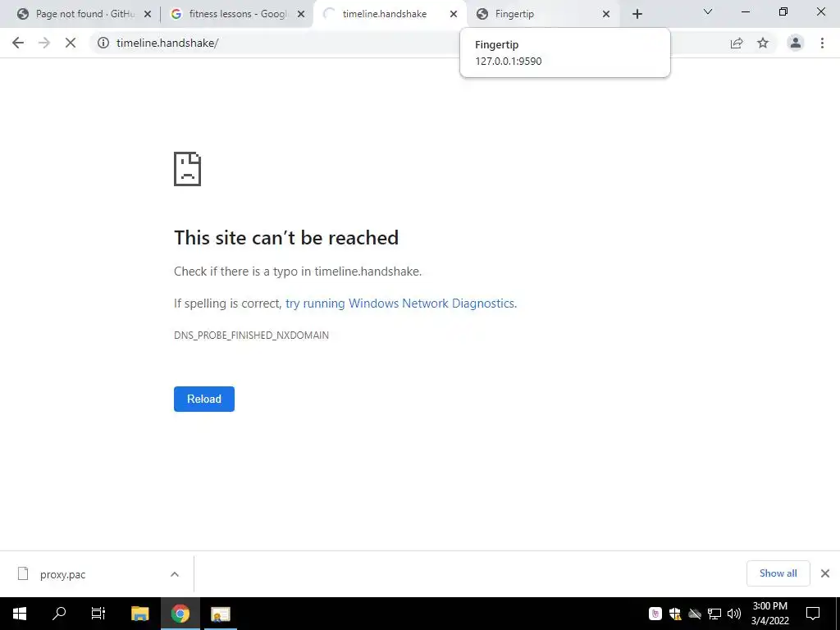The width and height of the screenshot is (840, 630).
Task: Run Windows Network Diagnostics link
Action: tap(400, 304)
